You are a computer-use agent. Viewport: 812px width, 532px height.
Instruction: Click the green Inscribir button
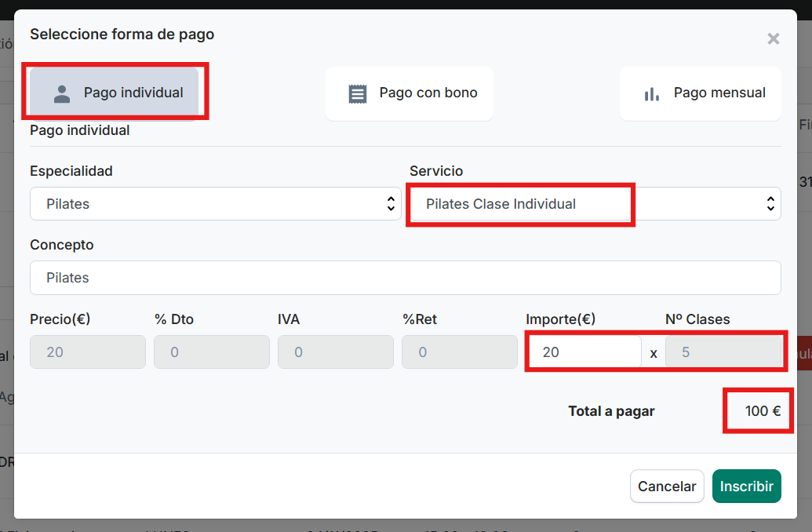coord(746,486)
